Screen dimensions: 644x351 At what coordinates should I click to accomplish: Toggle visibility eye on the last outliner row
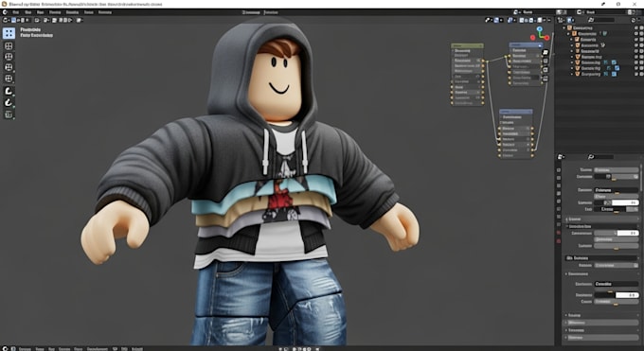click(x=636, y=74)
